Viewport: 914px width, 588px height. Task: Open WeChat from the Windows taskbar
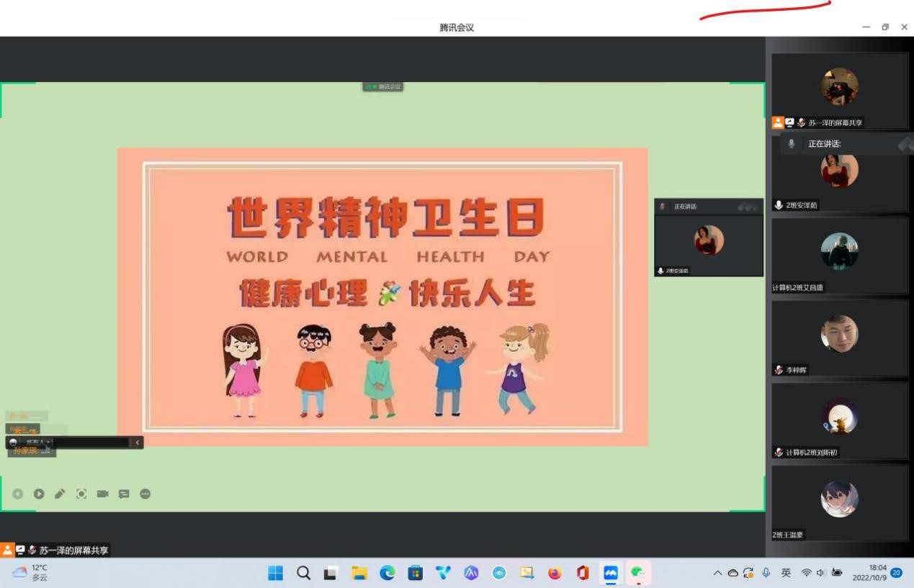(638, 573)
